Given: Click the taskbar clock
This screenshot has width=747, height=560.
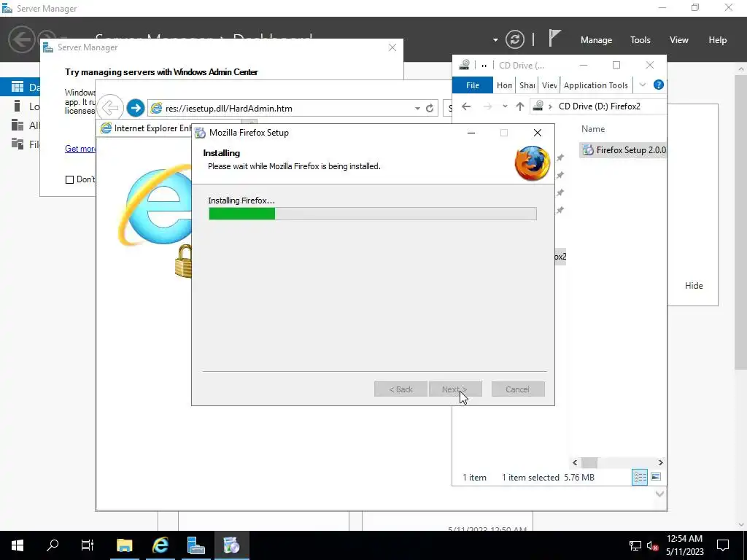Looking at the screenshot, I should coord(684,545).
